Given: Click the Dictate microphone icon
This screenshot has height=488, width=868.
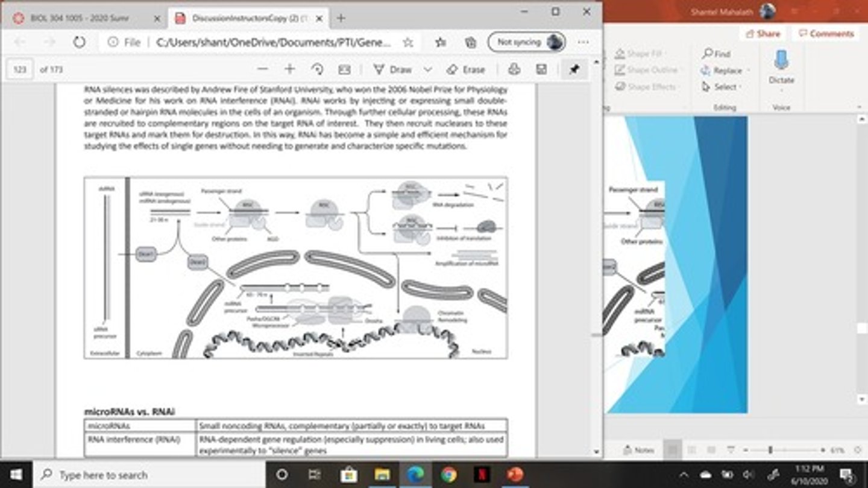Looking at the screenshot, I should (x=781, y=60).
